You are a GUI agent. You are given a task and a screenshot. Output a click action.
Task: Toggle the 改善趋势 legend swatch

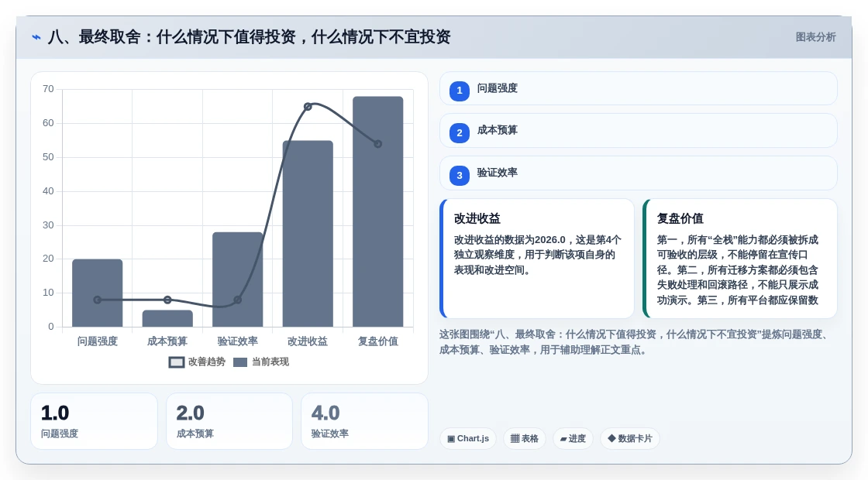tap(177, 362)
